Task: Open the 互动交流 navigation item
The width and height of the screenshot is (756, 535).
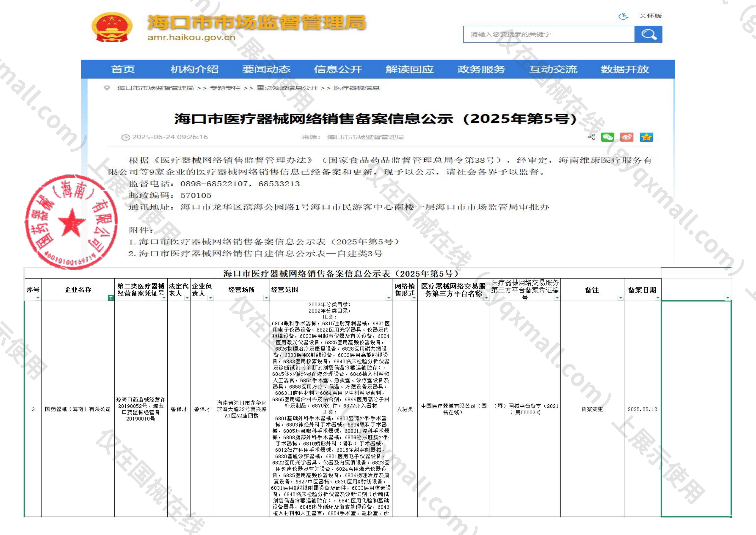Action: [553, 69]
